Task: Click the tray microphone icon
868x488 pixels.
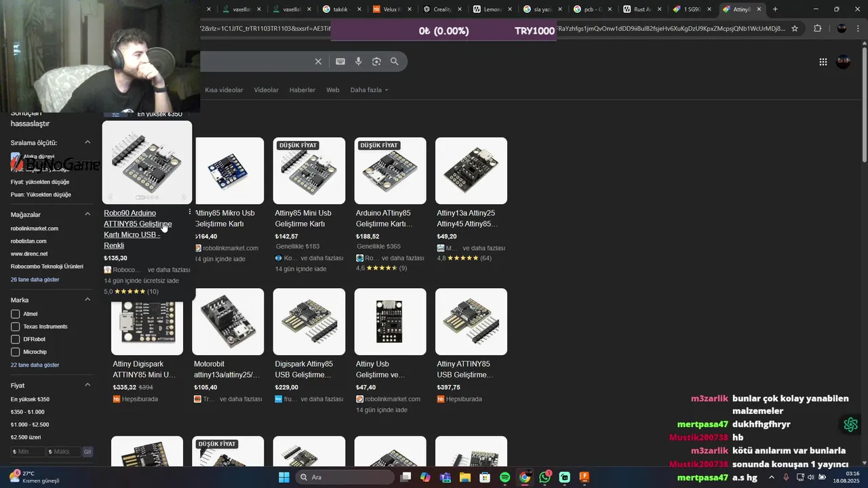Action: [786, 477]
